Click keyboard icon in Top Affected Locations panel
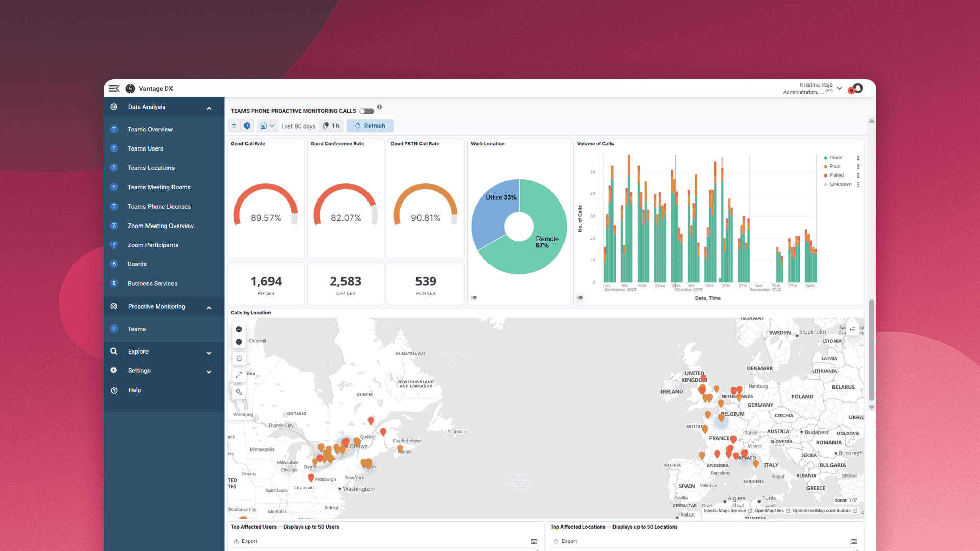This screenshot has height=551, width=980. click(x=854, y=541)
